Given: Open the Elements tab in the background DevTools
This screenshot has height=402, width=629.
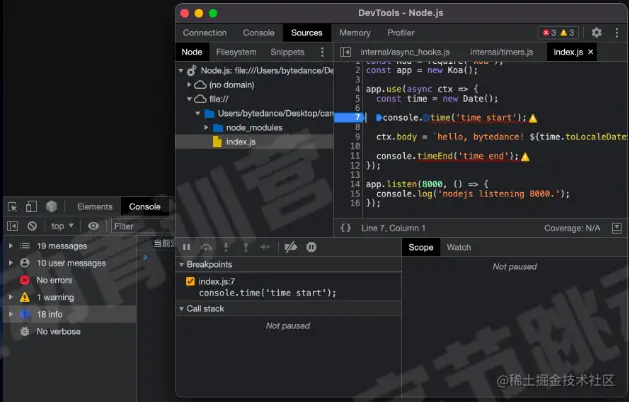Looking at the screenshot, I should [x=95, y=207].
